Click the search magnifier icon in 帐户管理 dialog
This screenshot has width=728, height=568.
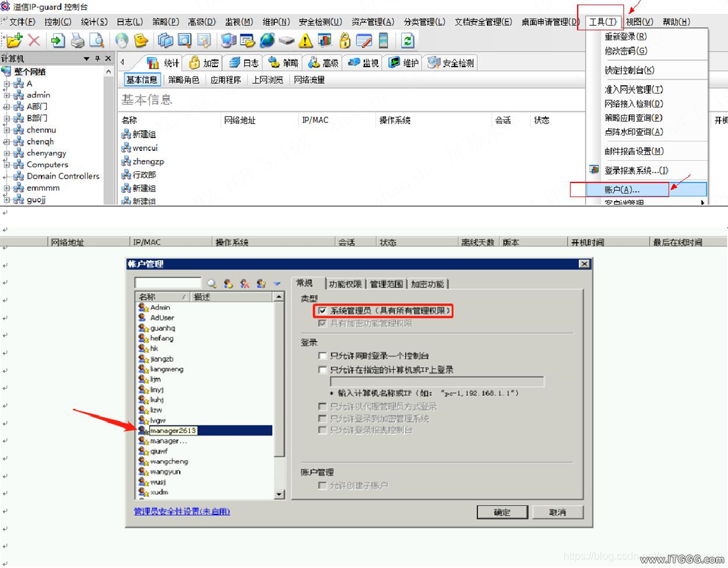tap(211, 283)
